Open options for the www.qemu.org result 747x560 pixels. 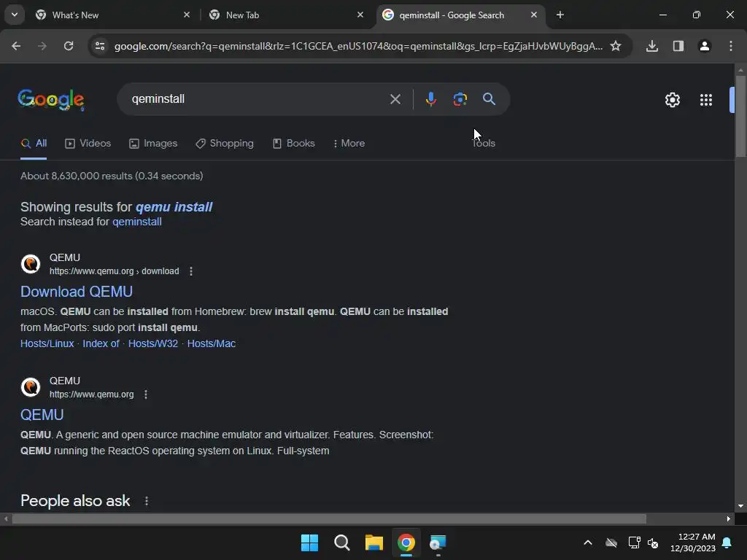(x=146, y=394)
